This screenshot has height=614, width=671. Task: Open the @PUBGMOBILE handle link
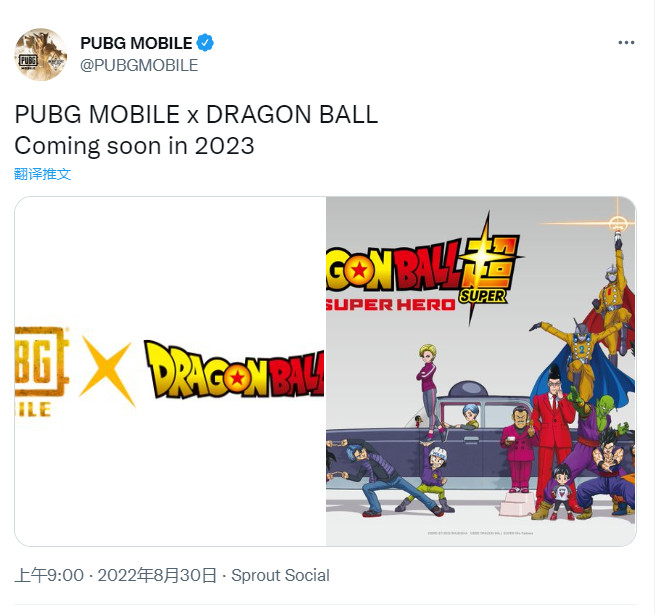139,65
